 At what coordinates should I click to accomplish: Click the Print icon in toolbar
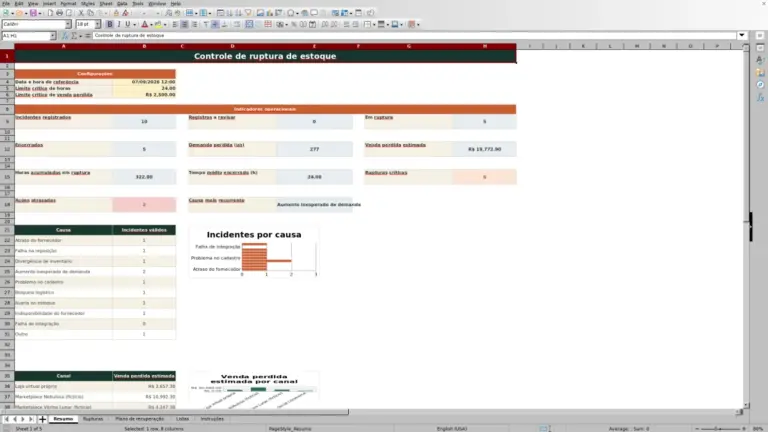click(59, 13)
